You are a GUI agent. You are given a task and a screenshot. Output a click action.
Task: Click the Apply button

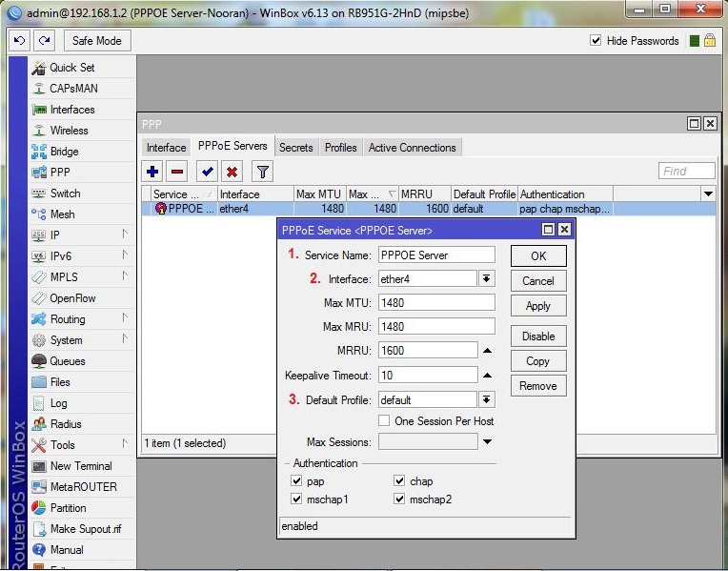click(x=538, y=306)
